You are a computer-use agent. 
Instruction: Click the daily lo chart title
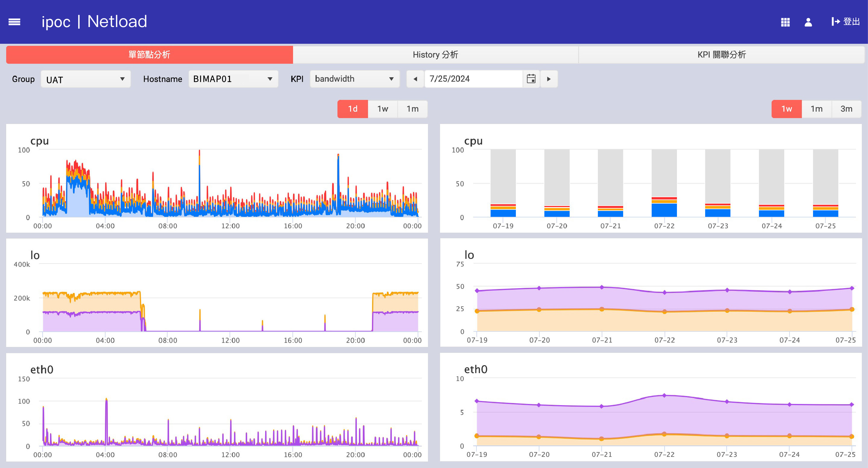point(35,255)
